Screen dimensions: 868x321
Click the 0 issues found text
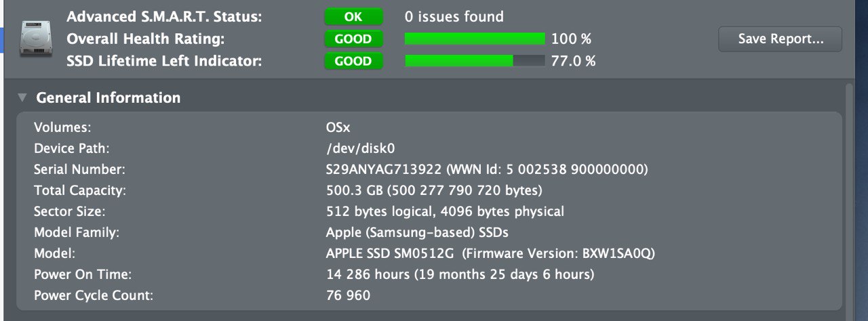pos(454,16)
